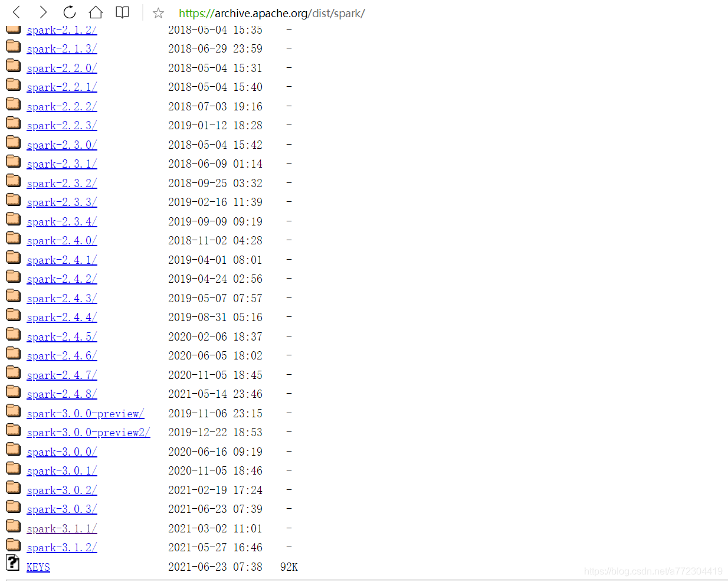The image size is (728, 582).
Task: Click the folder icon beside spark-3.1.1/
Action: [13, 526]
